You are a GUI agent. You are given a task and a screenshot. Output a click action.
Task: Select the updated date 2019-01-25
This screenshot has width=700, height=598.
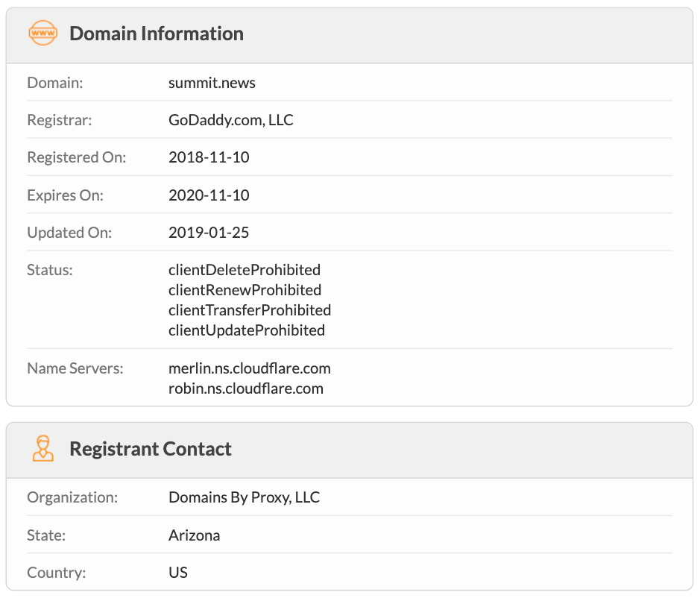click(x=209, y=233)
